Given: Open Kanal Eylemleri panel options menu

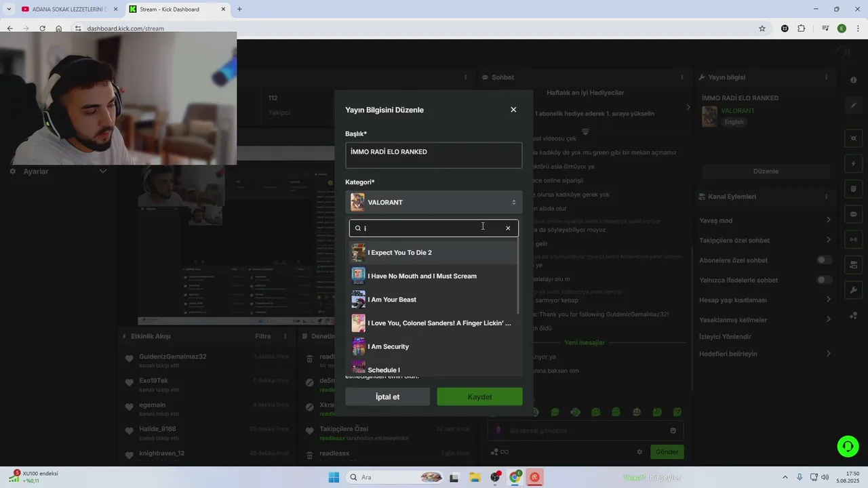Looking at the screenshot, I should tap(826, 197).
